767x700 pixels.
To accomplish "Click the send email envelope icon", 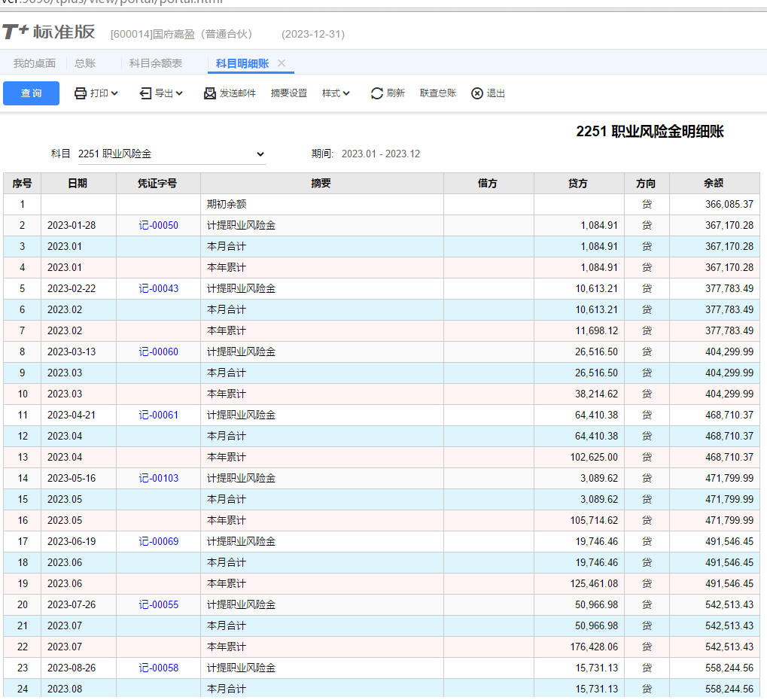I will tap(210, 93).
